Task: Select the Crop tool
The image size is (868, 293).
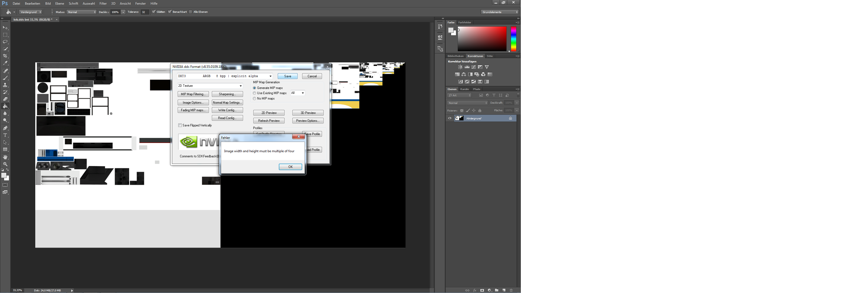Action: coord(5,56)
